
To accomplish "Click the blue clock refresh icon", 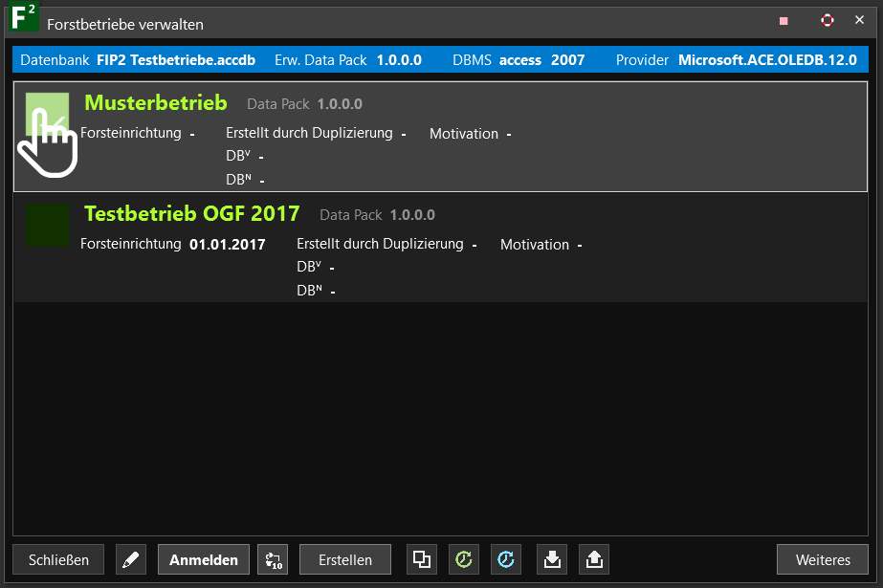I will click(x=506, y=559).
